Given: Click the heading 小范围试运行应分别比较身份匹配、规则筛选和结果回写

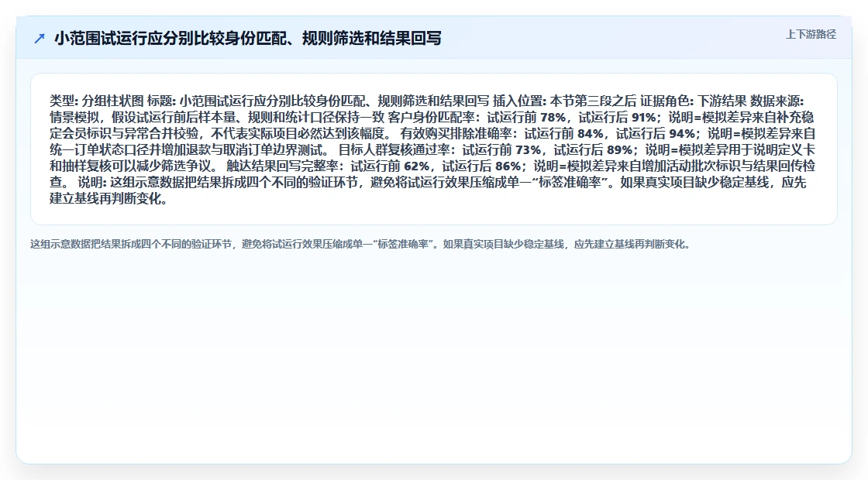Looking at the screenshot, I should click(x=247, y=38).
